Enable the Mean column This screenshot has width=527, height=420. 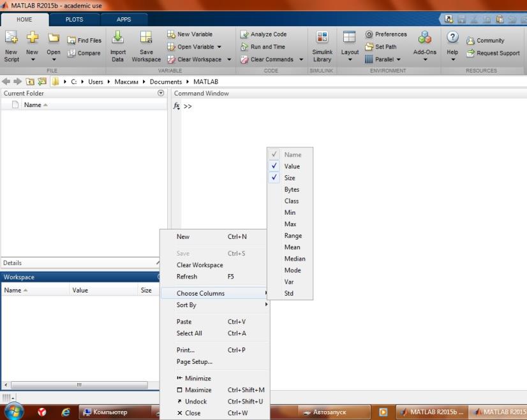(x=290, y=247)
